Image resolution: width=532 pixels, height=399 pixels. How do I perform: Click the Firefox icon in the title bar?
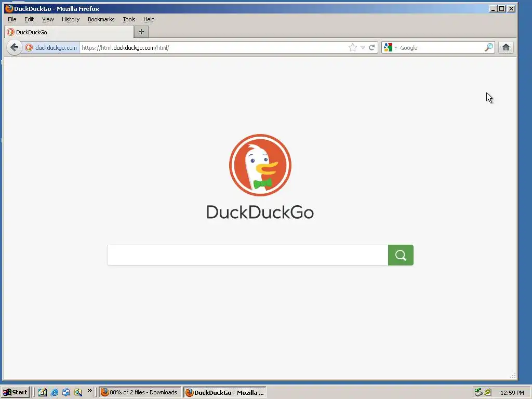(9, 8)
